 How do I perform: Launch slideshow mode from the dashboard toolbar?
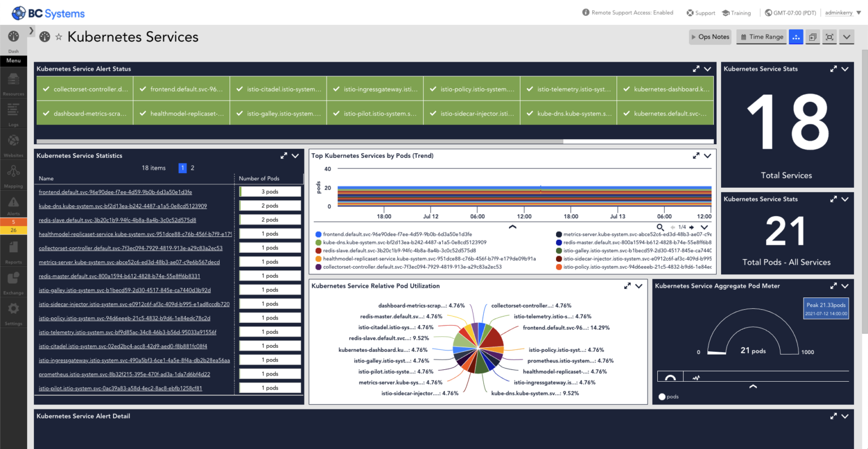812,36
